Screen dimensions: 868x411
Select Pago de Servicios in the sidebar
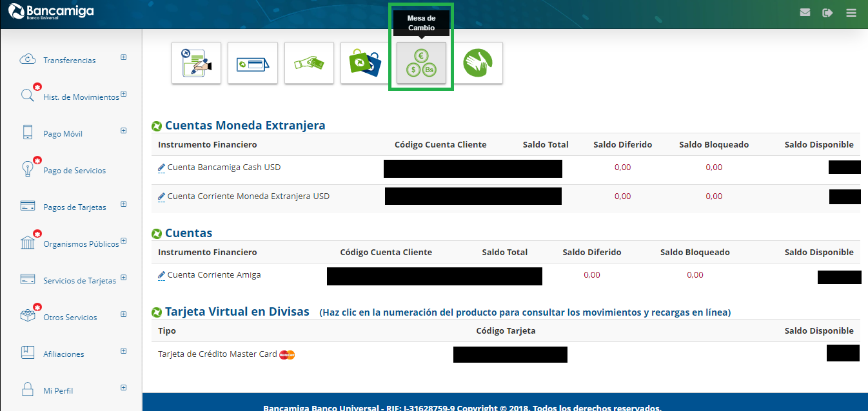pyautogui.click(x=75, y=170)
